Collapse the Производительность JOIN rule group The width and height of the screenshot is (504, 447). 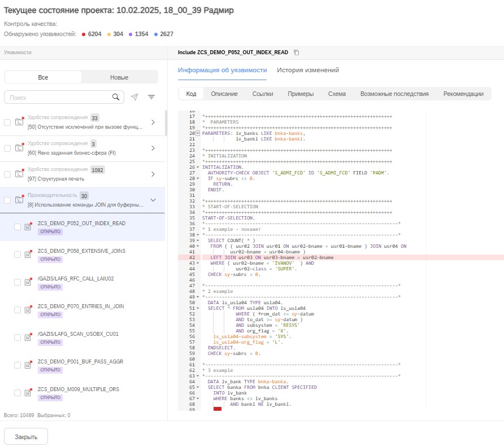tap(153, 200)
